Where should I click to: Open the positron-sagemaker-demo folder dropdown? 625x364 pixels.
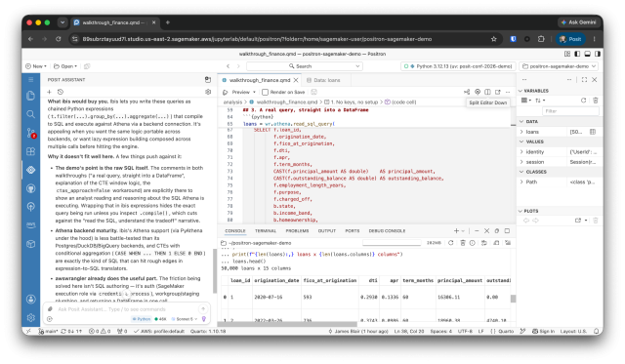click(559, 66)
